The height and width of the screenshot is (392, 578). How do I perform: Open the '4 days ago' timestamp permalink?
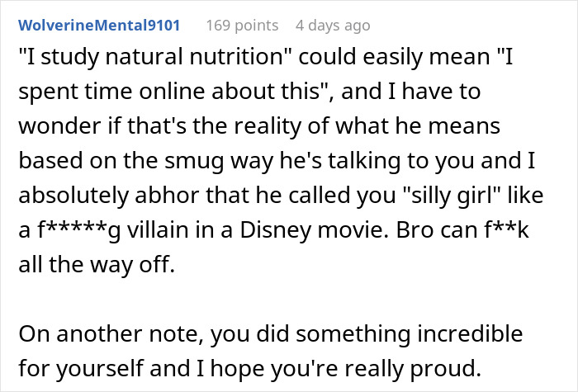coord(333,26)
